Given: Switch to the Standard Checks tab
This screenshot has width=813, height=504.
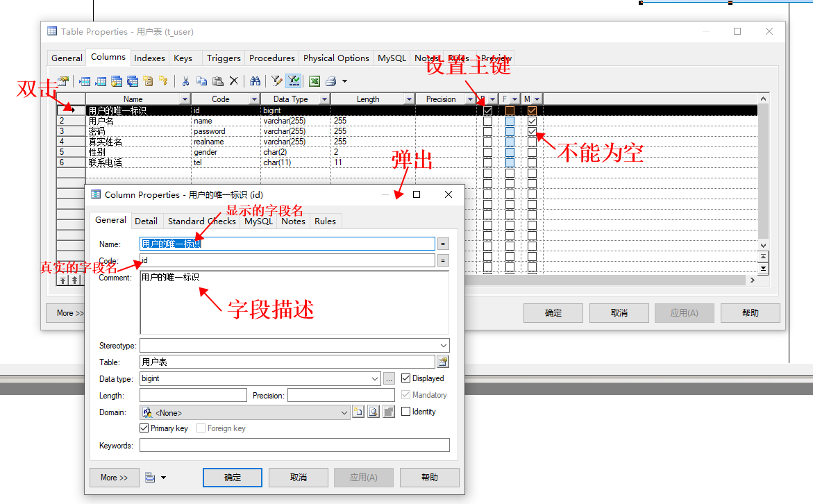Looking at the screenshot, I should point(201,221).
